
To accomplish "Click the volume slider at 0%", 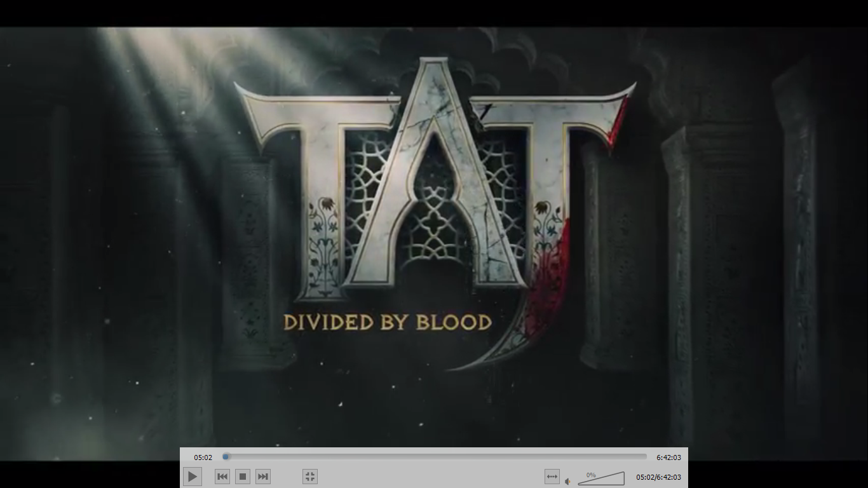I will pyautogui.click(x=601, y=478).
